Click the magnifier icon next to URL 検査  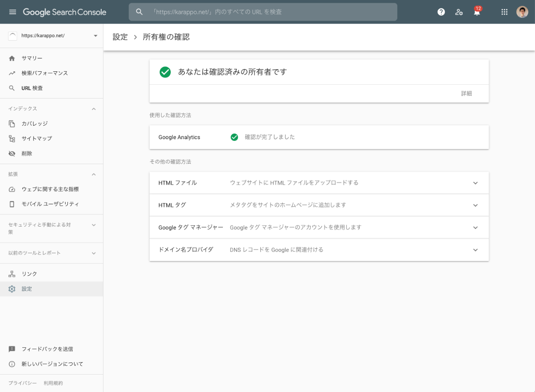[12, 88]
